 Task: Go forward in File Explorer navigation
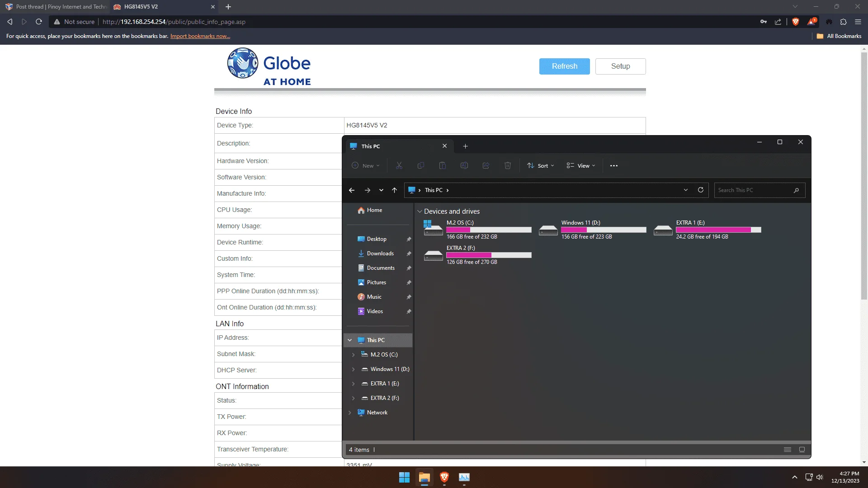[x=368, y=190]
